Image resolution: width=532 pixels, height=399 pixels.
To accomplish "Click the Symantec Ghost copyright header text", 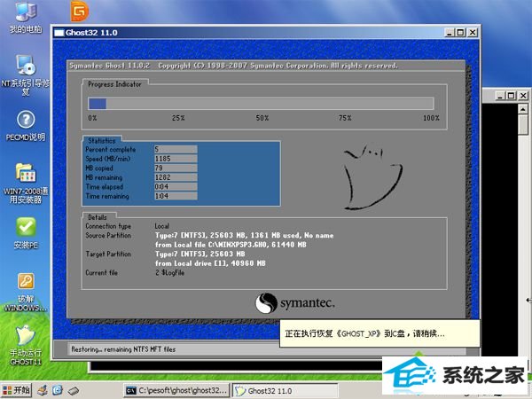I will tap(233, 66).
